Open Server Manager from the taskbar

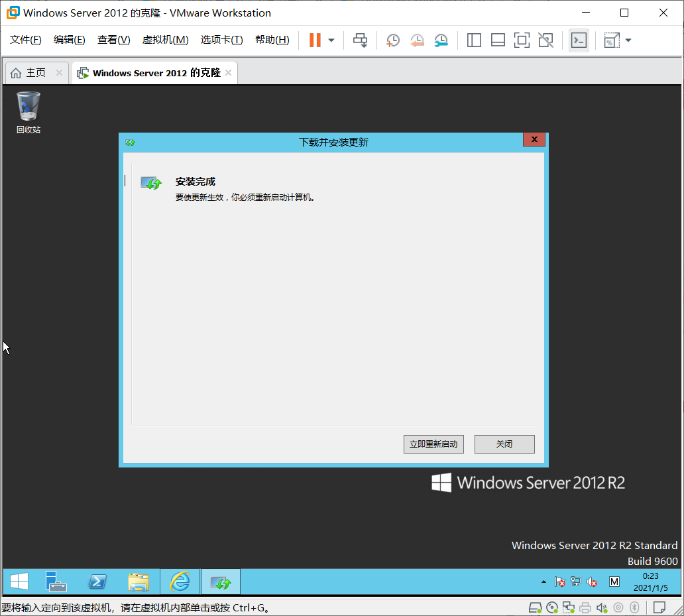point(56,582)
